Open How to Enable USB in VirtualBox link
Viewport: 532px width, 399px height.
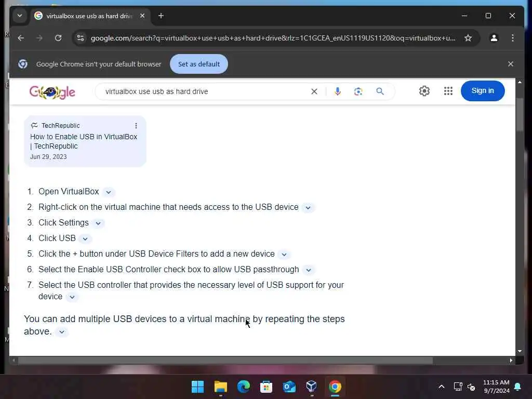click(84, 141)
